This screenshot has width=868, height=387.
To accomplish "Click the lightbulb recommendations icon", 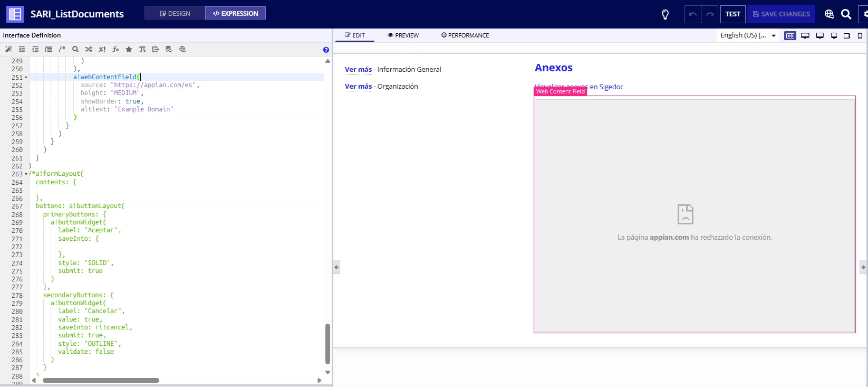I will point(666,14).
